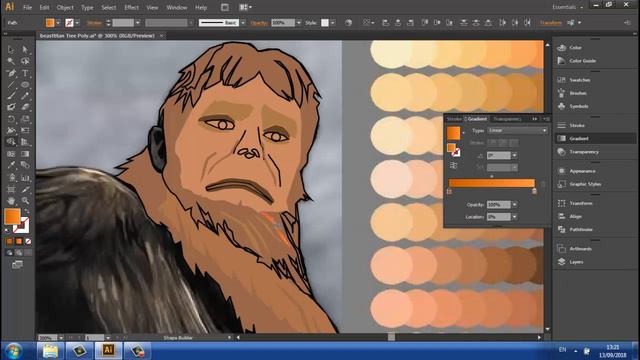Open the gradient angle dropdown
The height and width of the screenshot is (360, 640).
tap(514, 156)
